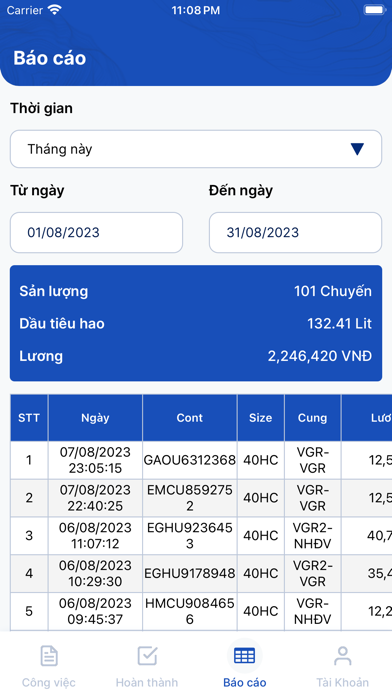Tap the Báo cáo page title
This screenshot has height=696, width=392.
point(50,58)
